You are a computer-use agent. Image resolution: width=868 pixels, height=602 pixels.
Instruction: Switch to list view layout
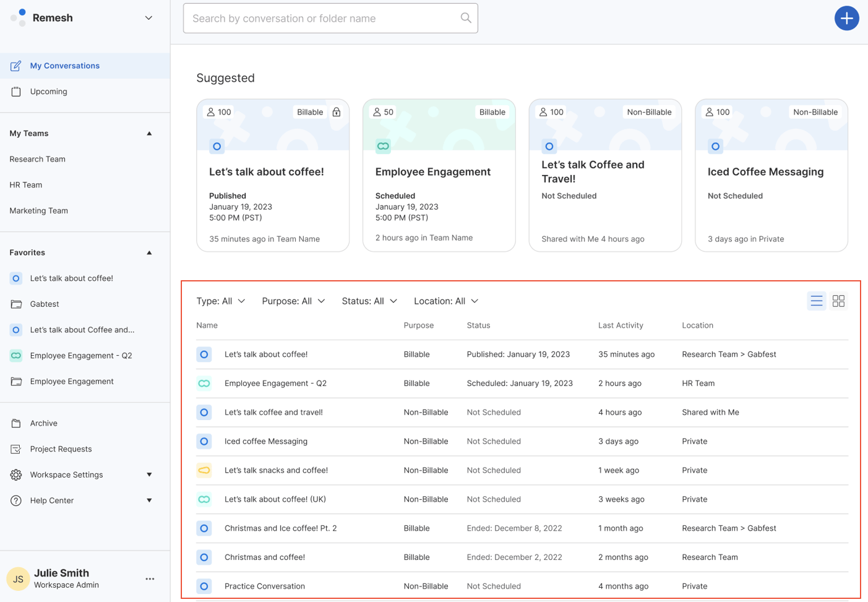click(x=816, y=301)
